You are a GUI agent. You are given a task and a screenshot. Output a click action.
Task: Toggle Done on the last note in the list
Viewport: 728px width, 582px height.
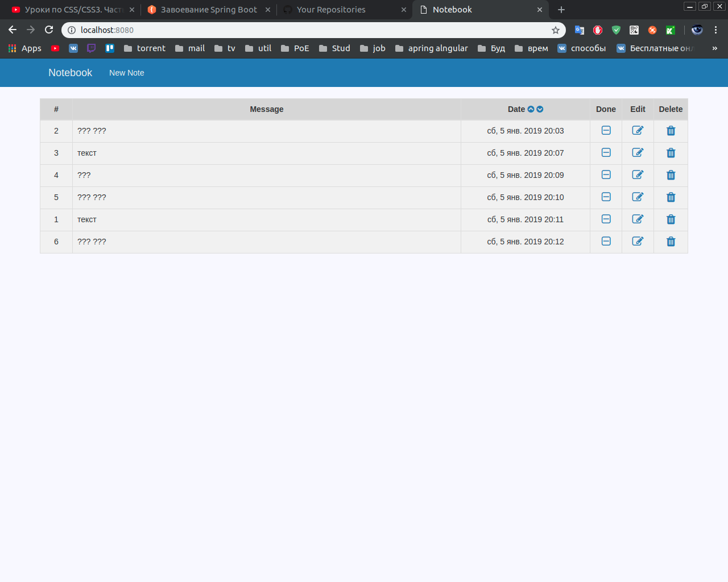pos(606,242)
